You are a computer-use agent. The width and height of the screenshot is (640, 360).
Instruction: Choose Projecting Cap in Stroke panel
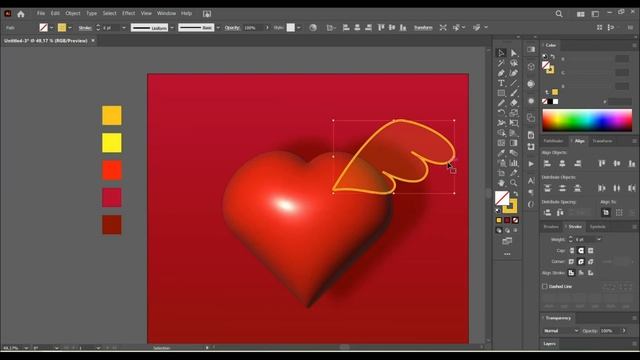click(x=591, y=251)
